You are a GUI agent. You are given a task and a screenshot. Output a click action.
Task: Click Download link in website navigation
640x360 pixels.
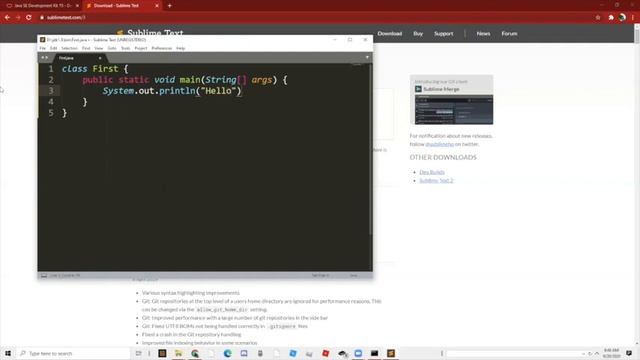click(x=390, y=33)
